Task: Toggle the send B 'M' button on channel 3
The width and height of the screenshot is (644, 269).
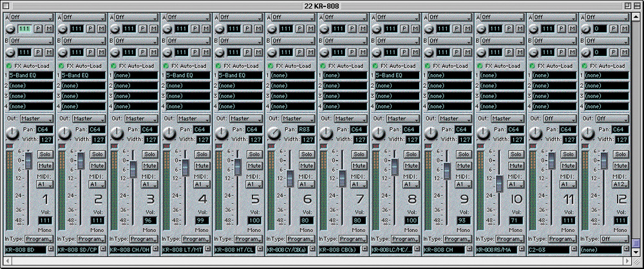Action: click(154, 53)
